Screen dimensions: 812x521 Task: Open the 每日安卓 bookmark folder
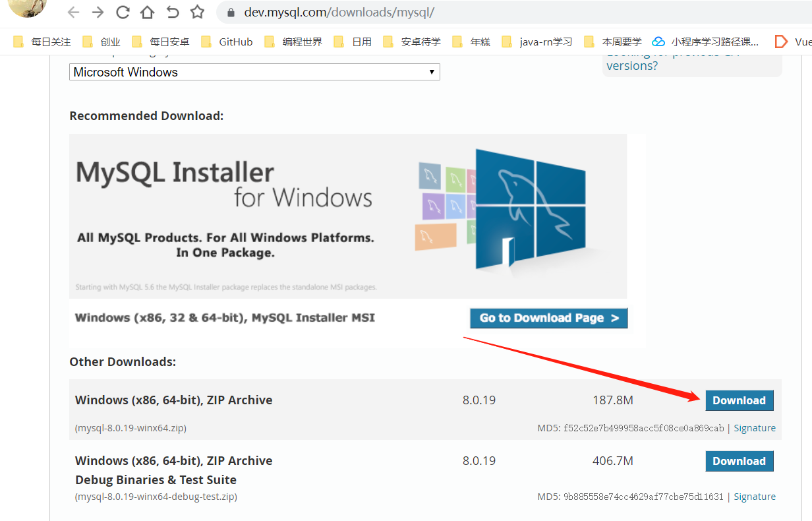[160, 42]
